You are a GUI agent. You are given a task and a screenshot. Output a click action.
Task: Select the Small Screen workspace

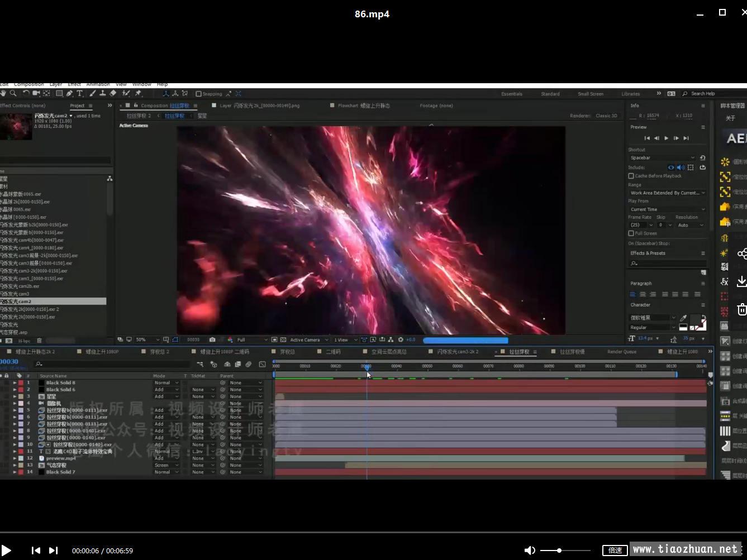(x=591, y=94)
